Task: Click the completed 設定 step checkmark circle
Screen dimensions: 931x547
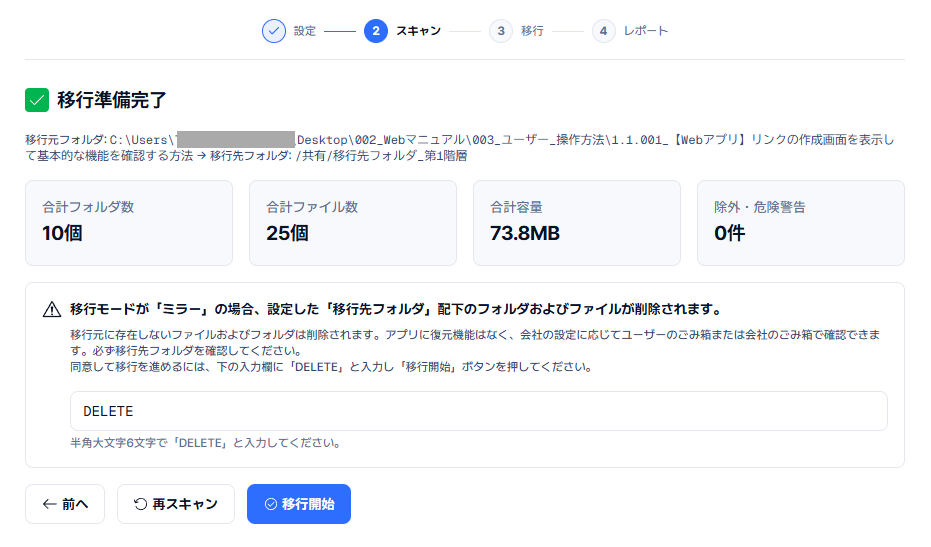Action: coord(274,31)
